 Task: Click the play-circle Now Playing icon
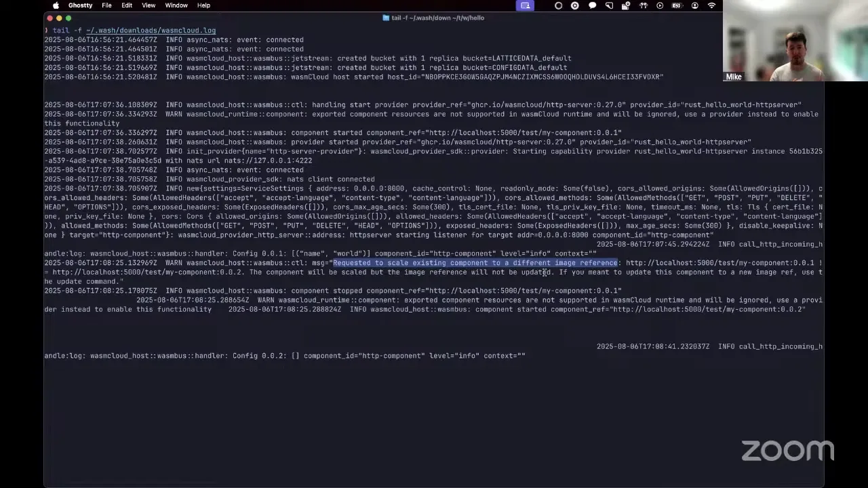[x=660, y=5]
